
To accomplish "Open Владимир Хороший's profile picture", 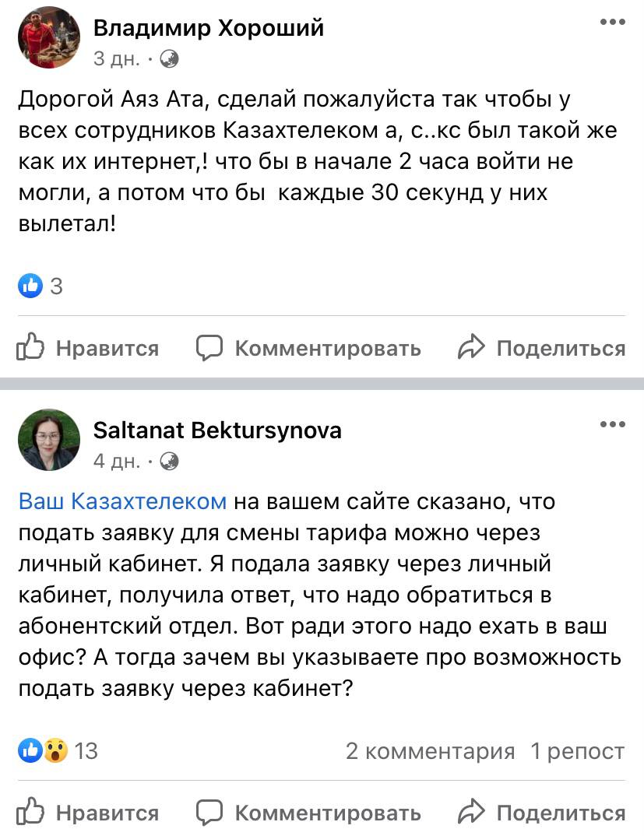I will coord(49,37).
